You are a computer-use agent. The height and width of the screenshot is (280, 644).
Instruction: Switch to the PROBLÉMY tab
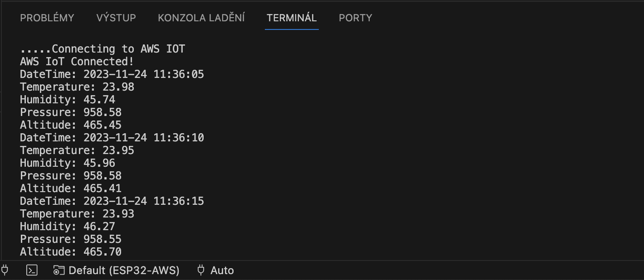(47, 18)
